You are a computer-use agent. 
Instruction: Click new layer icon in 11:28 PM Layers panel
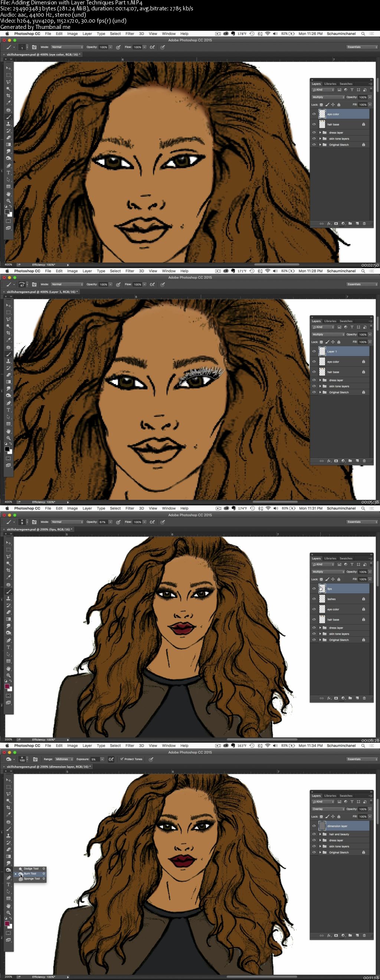[x=357, y=461]
